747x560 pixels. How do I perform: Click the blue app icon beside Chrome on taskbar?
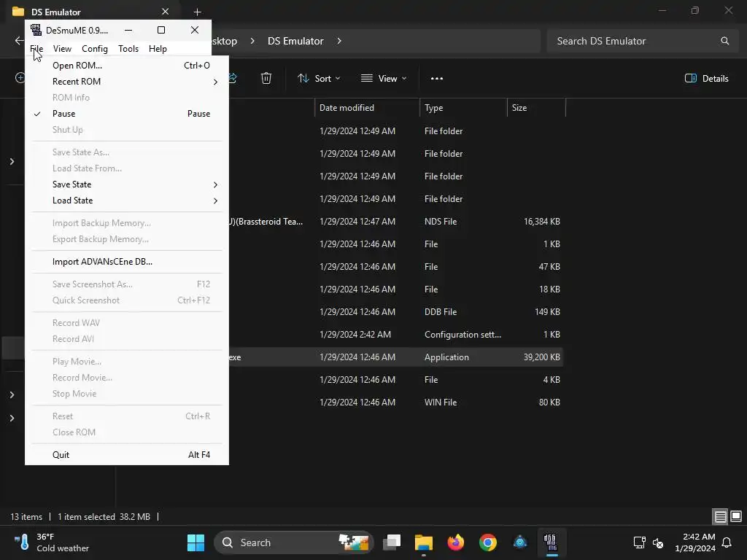coord(519,542)
